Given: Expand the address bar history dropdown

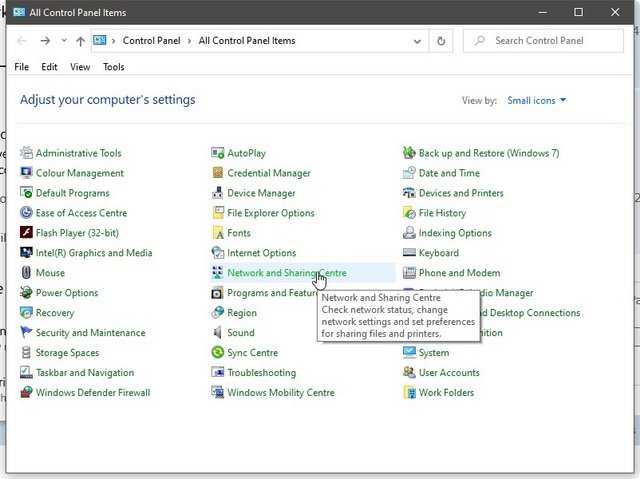Looking at the screenshot, I should pyautogui.click(x=417, y=41).
